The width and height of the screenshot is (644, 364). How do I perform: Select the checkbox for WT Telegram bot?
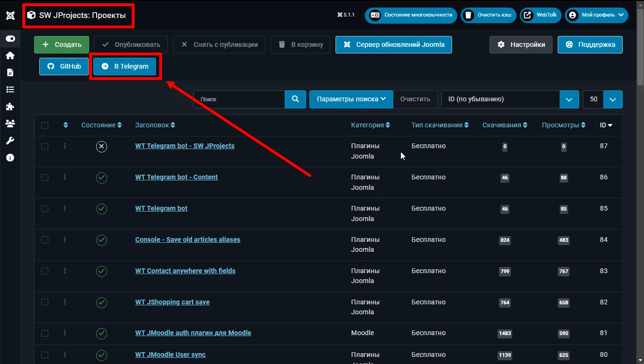pyautogui.click(x=45, y=208)
